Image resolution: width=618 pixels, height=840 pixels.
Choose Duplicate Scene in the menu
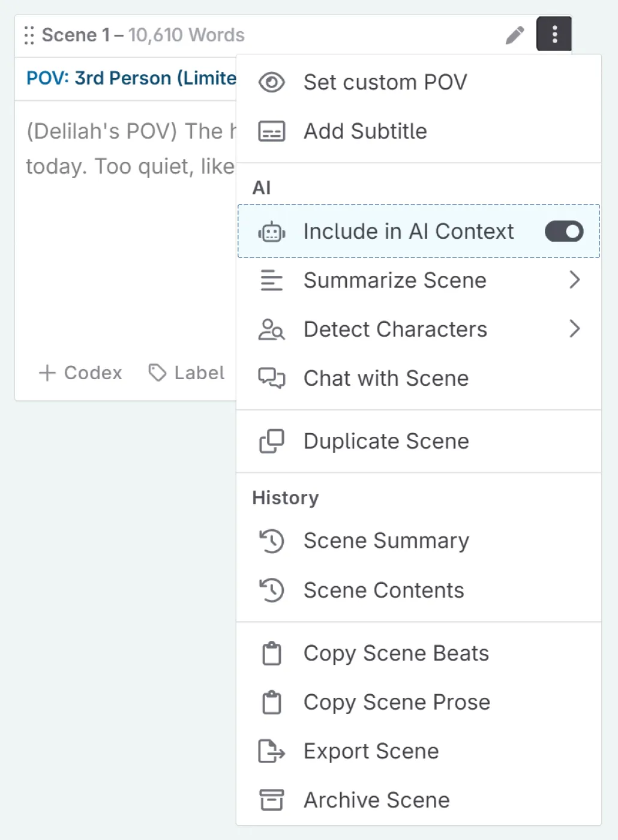tap(386, 442)
